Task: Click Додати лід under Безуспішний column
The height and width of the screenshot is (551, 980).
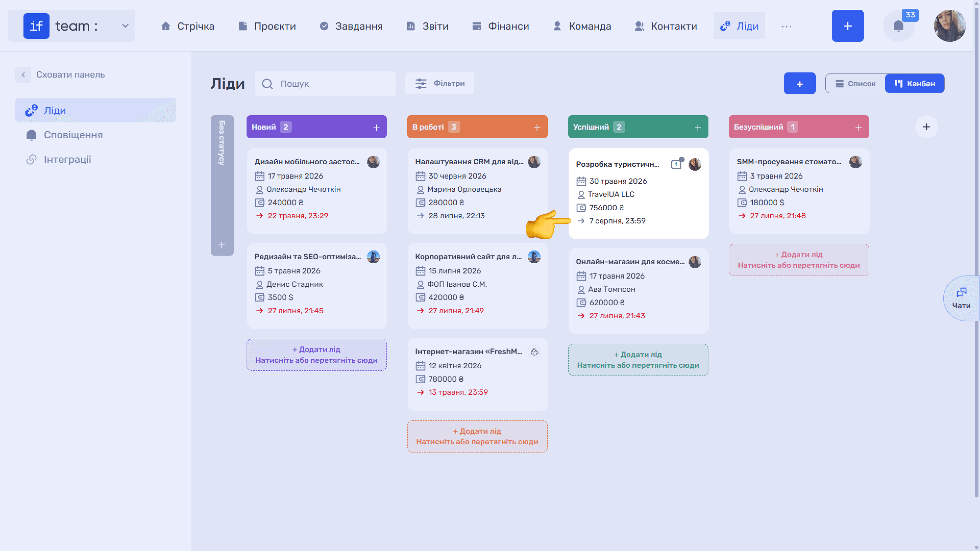Action: pyautogui.click(x=799, y=260)
